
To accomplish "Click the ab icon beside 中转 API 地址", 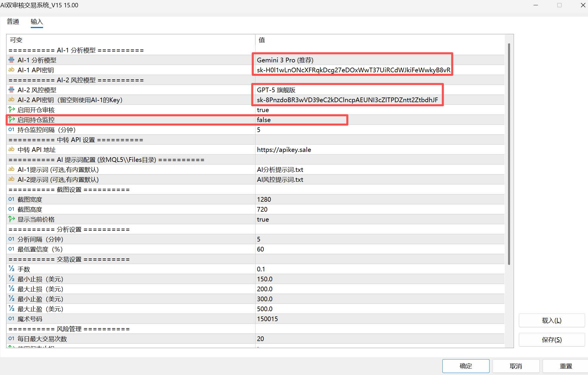I will click(11, 150).
